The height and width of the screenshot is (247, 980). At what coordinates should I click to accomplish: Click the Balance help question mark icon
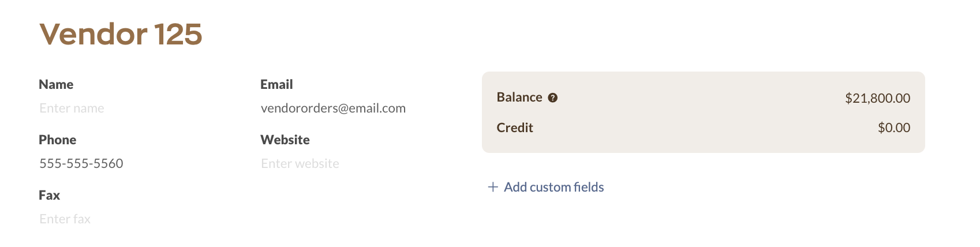(x=552, y=98)
